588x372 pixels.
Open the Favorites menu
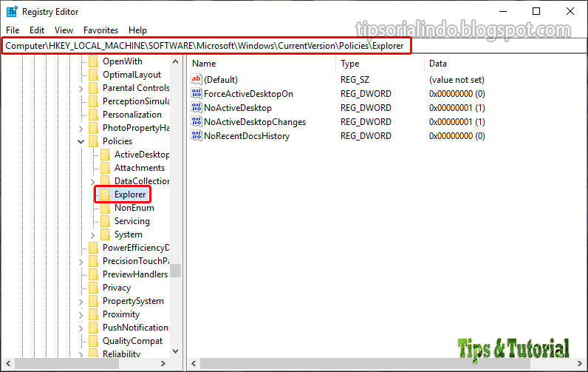pyautogui.click(x=100, y=30)
